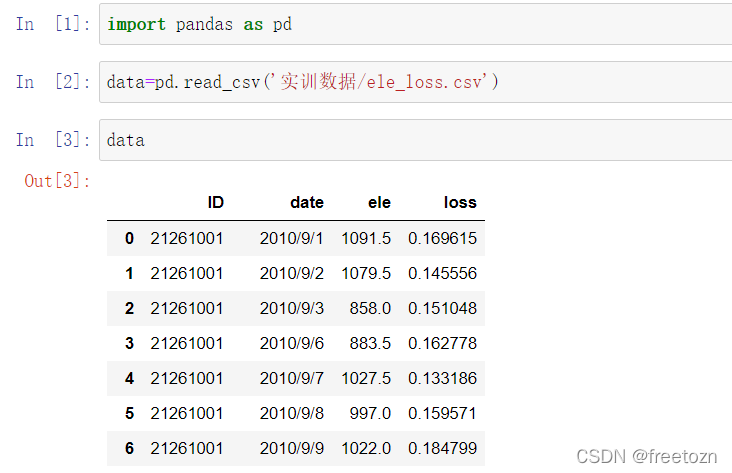The height and width of the screenshot is (473, 732).
Task: Click the ID column header
Action: [x=216, y=202]
